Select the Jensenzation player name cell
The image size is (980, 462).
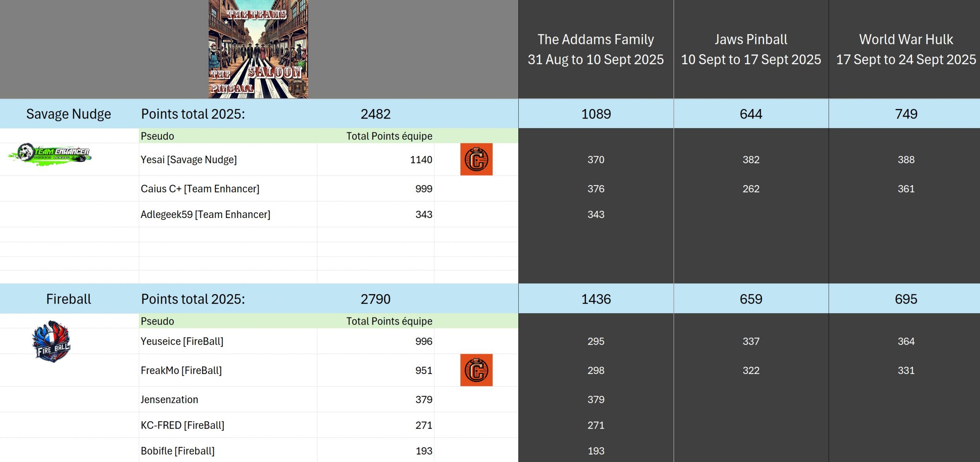click(169, 400)
